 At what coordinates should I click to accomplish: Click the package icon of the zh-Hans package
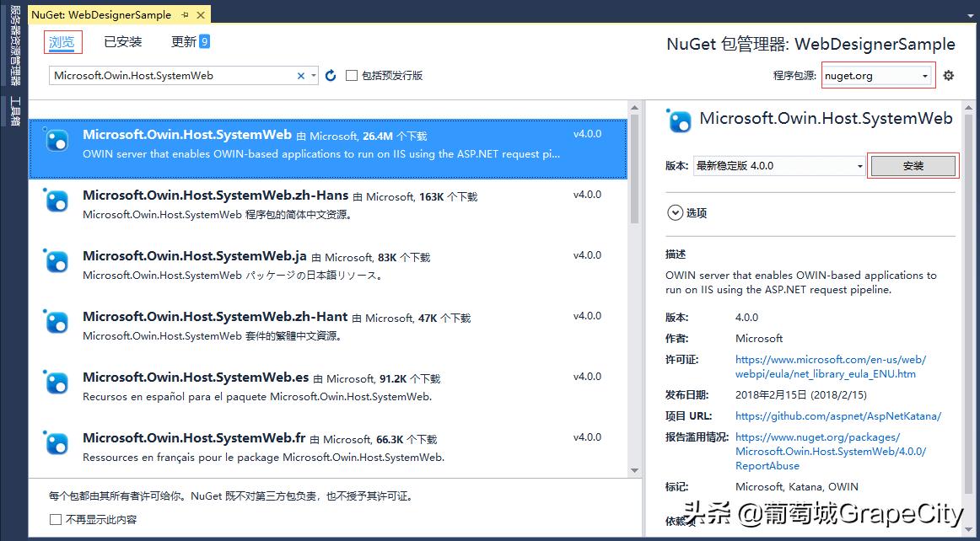[x=56, y=201]
